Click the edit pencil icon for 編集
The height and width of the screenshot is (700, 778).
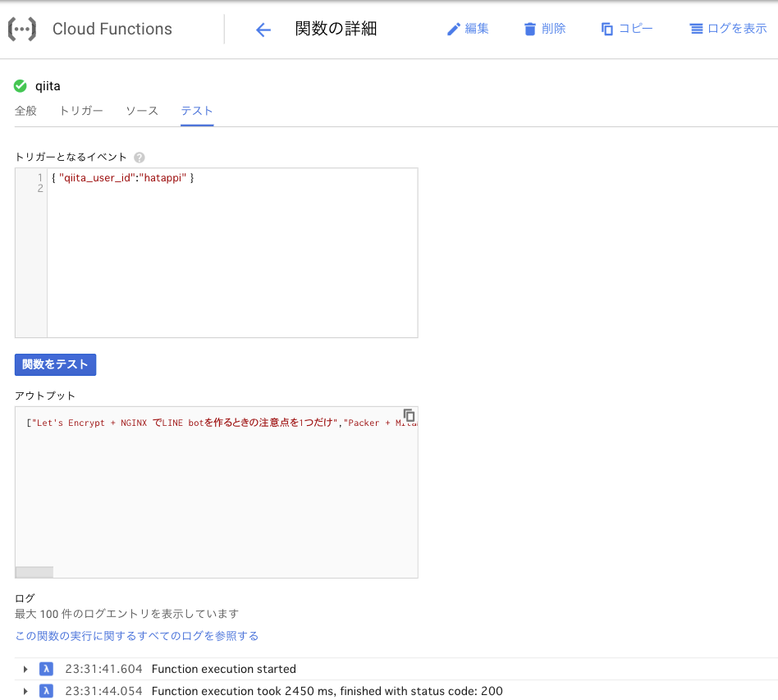click(x=455, y=28)
